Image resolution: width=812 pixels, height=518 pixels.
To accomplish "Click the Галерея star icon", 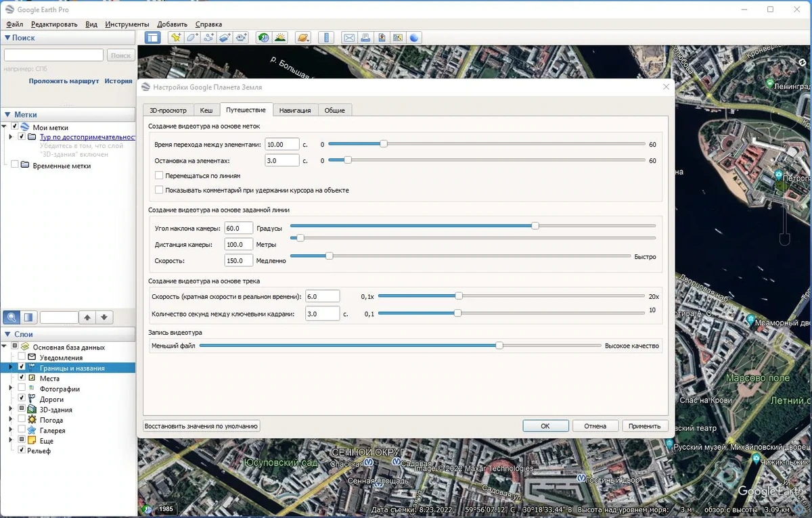I will click(32, 430).
